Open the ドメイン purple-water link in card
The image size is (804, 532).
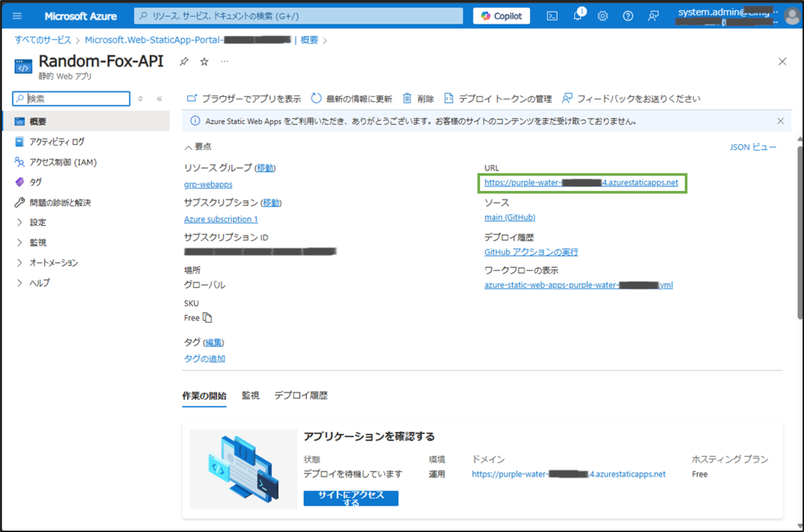tap(569, 474)
